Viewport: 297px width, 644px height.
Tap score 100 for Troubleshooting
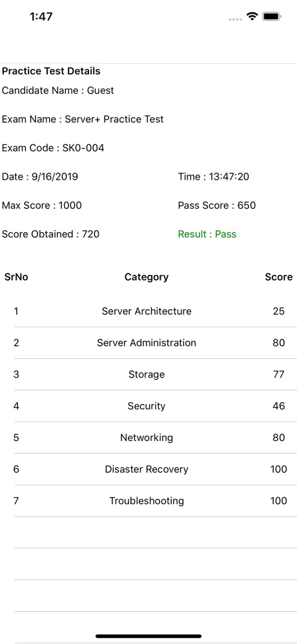(x=278, y=500)
